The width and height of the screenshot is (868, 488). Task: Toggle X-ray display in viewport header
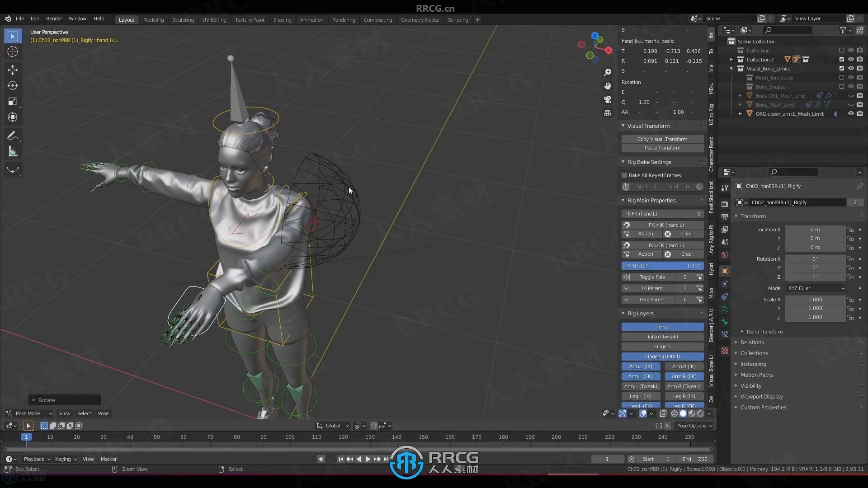(x=663, y=413)
